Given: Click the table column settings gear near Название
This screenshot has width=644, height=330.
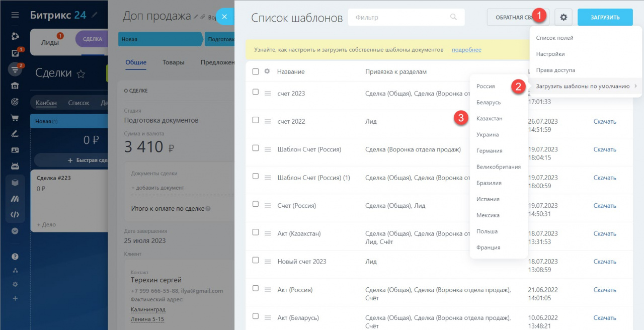Looking at the screenshot, I should point(267,71).
